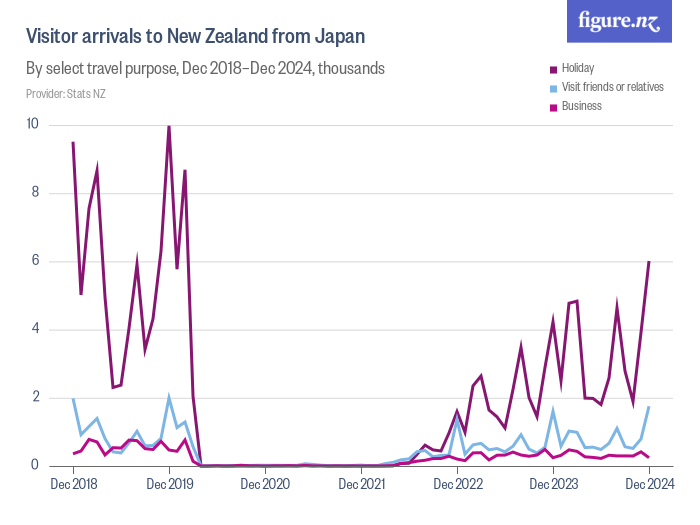Click the Dec 2023 axis label

click(x=553, y=485)
